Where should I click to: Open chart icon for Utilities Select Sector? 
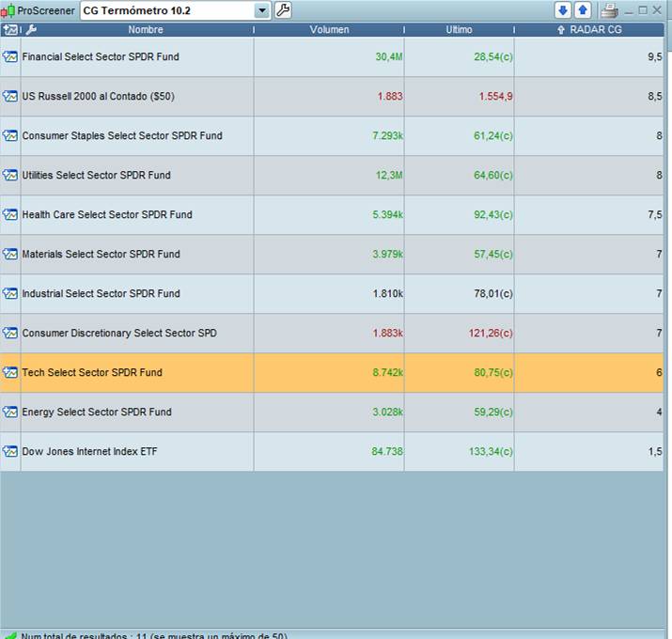tap(10, 176)
